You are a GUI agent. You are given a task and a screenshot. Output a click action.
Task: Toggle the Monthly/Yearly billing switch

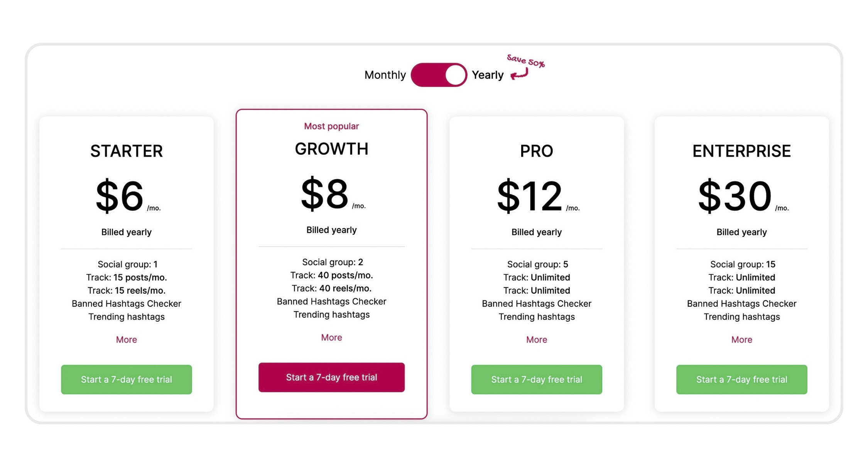(x=439, y=75)
